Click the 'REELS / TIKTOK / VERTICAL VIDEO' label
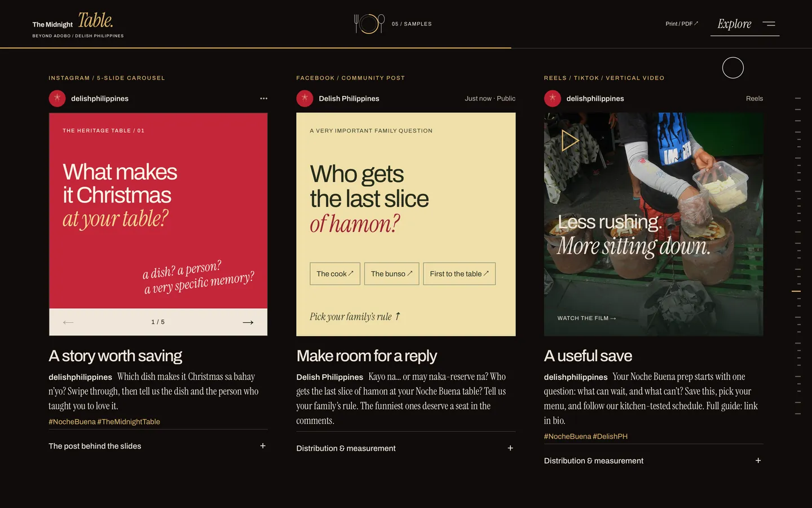Screen dimensions: 812x508 tap(604, 78)
